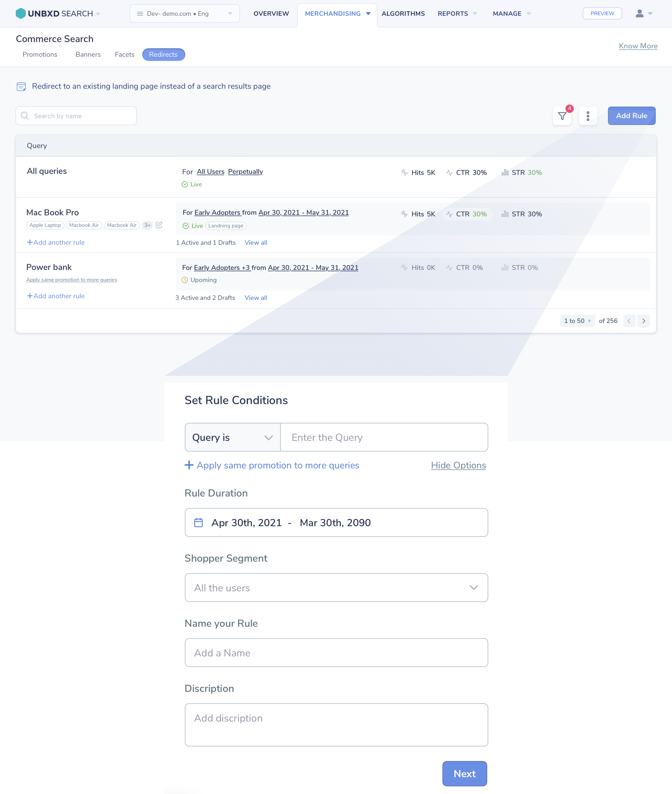672x794 pixels.
Task: Open the Rule Duration date range field
Action: 336,522
